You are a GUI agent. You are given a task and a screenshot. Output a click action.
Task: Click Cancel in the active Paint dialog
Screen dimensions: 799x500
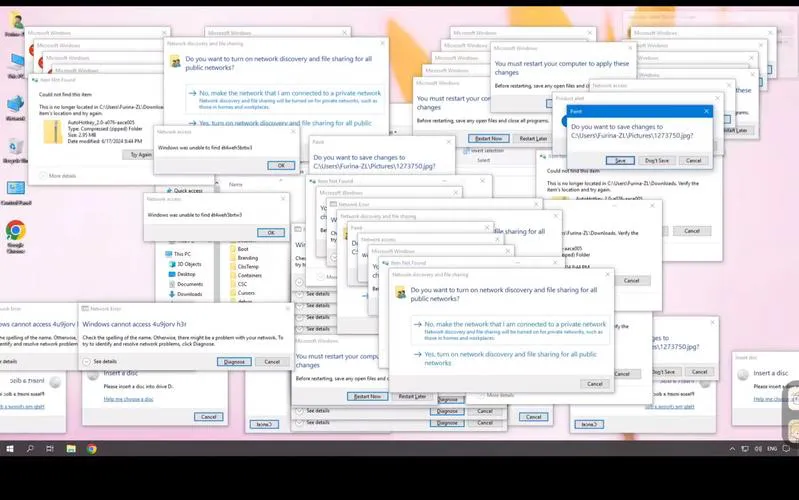click(x=694, y=161)
